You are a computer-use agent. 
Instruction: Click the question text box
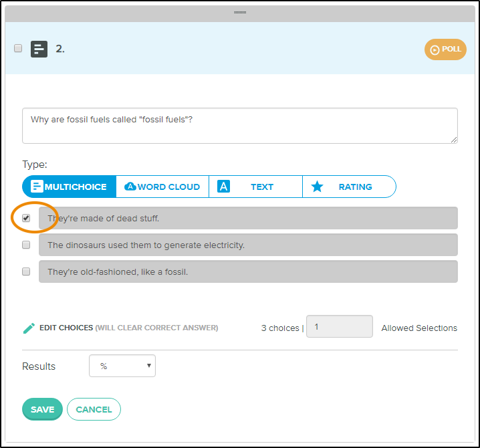(x=240, y=126)
